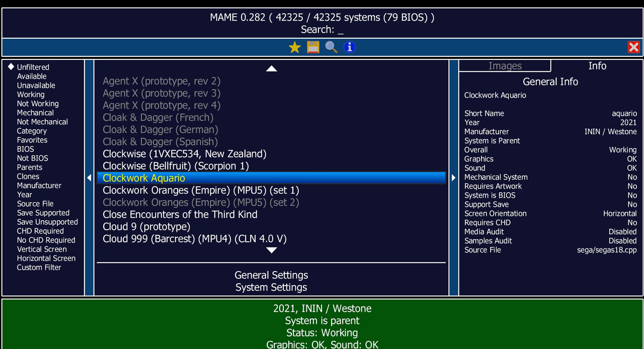The image size is (644, 349).
Task: Click the yellow star favorites icon
Action: (295, 47)
